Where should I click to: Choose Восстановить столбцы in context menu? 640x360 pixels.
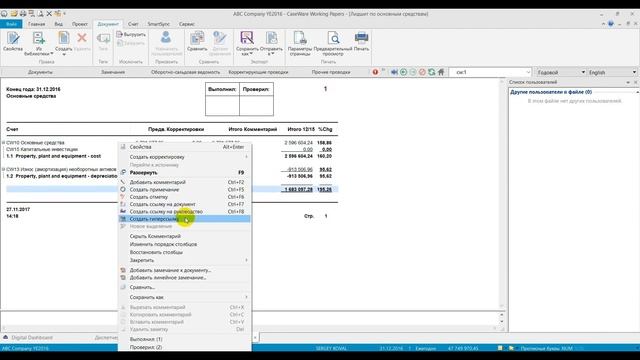184,253
